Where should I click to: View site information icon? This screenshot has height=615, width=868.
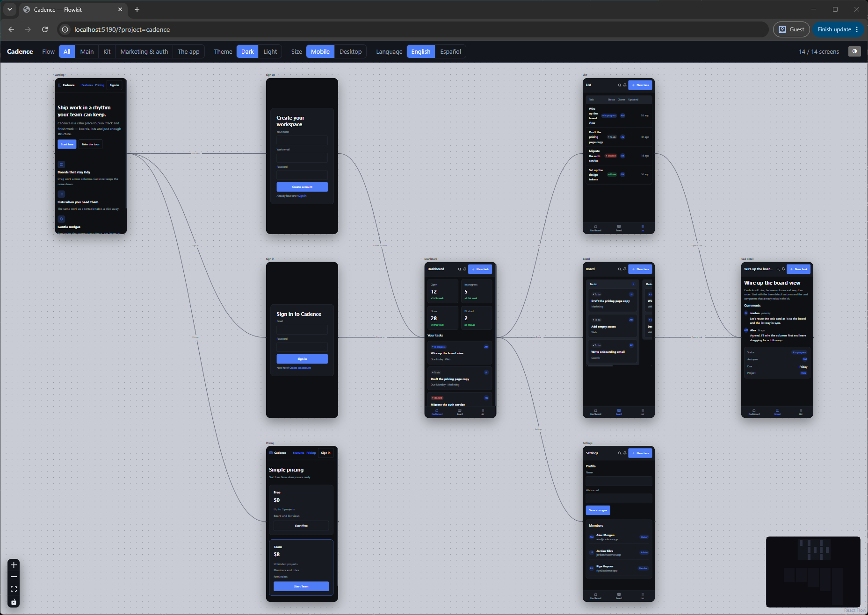click(65, 29)
